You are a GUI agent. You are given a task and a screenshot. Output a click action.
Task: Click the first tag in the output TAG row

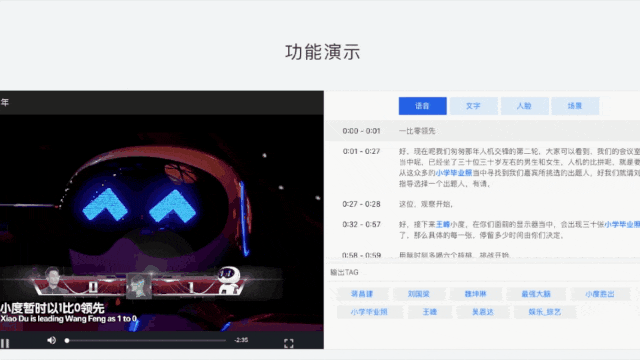(362, 294)
